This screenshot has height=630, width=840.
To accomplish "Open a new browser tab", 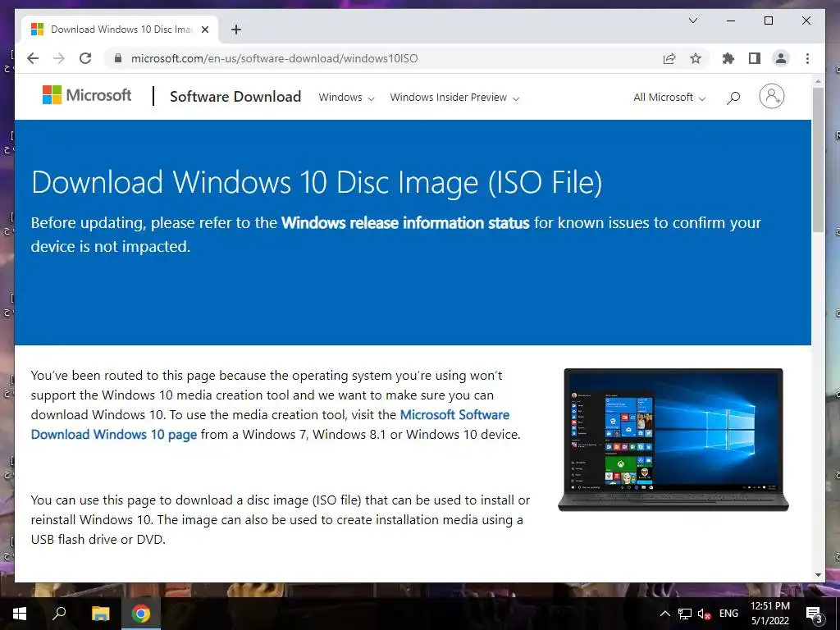I will (236, 30).
